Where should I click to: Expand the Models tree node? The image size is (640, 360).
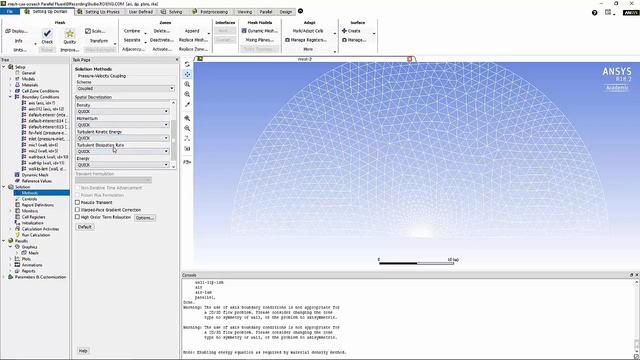10,79
